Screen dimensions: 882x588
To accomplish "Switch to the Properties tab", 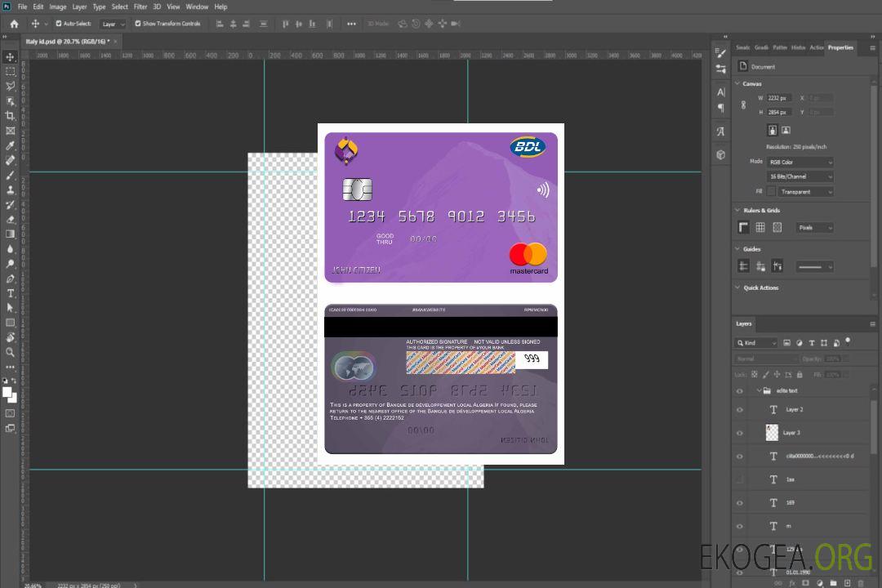I will tap(840, 48).
